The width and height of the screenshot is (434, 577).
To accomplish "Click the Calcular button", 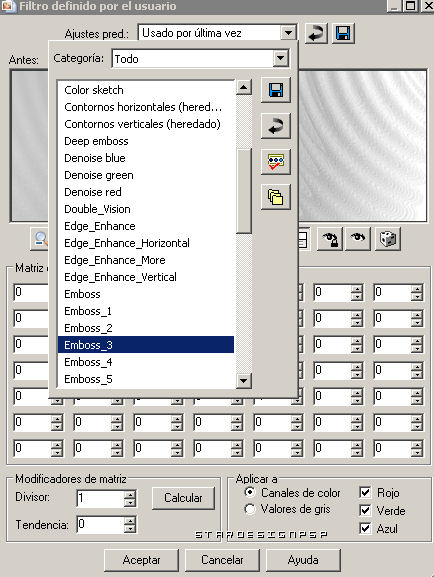I will click(183, 498).
